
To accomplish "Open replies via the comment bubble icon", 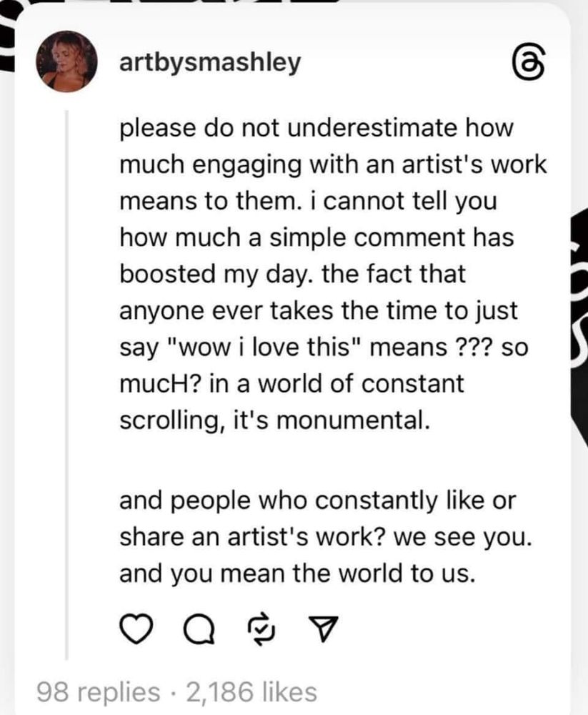I will pos(199,630).
